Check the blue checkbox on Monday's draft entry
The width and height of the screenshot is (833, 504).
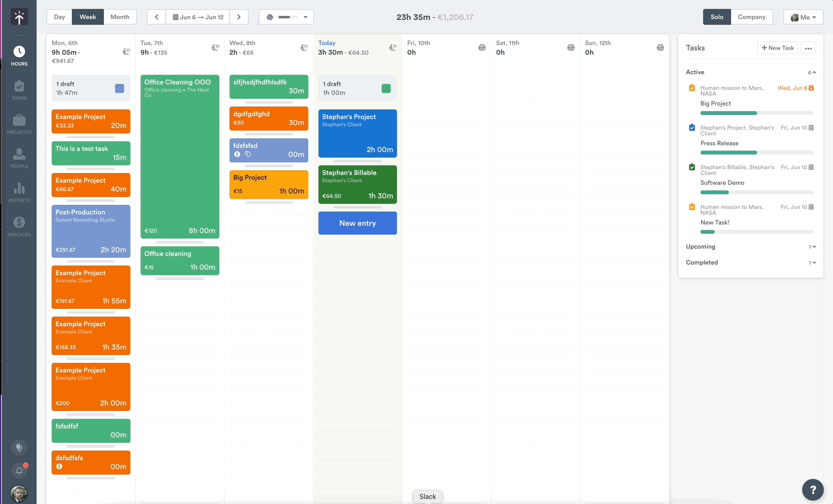120,88
